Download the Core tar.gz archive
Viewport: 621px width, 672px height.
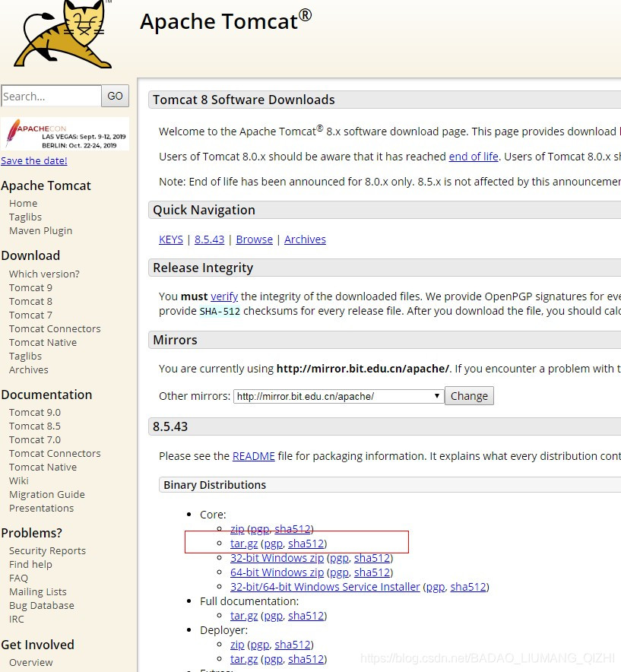pos(242,543)
